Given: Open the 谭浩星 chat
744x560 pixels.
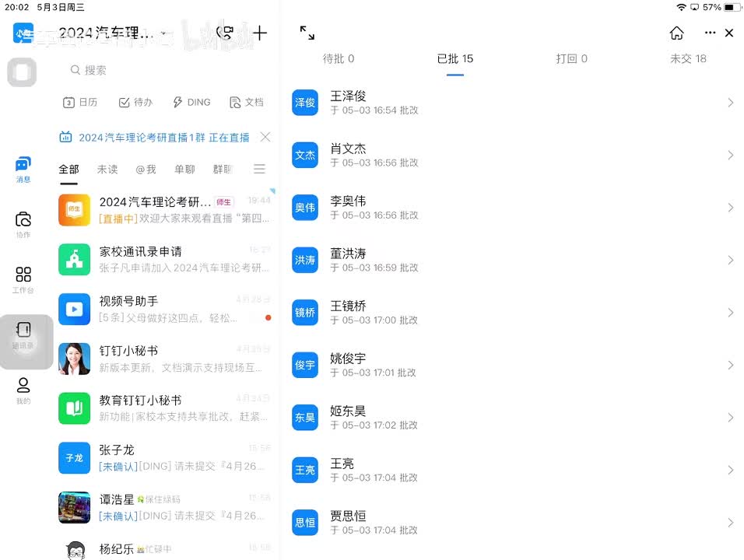Looking at the screenshot, I should tap(165, 507).
